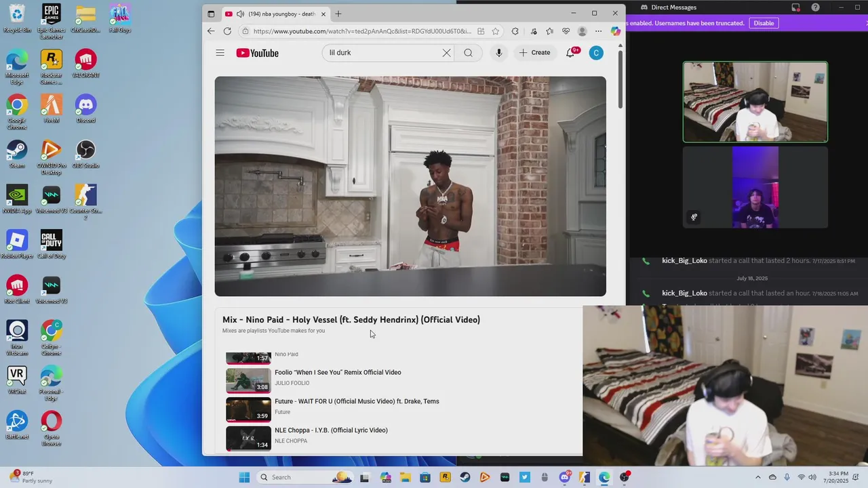Open VRChat desktop shortcut
The width and height of the screenshot is (868, 488).
tap(17, 380)
